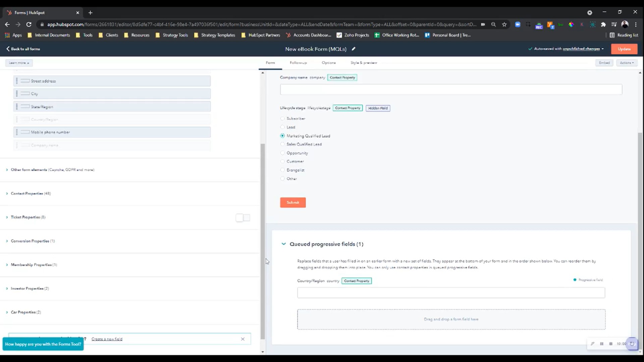Open the Actions dropdown
This screenshot has height=362, width=644.
[x=627, y=63]
